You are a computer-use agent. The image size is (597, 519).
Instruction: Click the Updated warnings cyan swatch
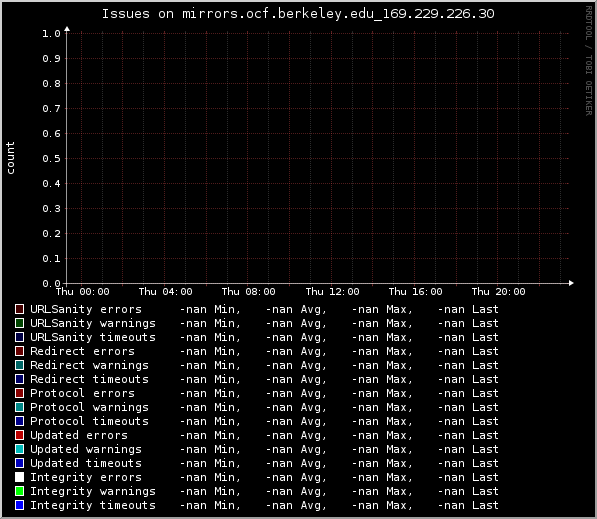click(19, 449)
